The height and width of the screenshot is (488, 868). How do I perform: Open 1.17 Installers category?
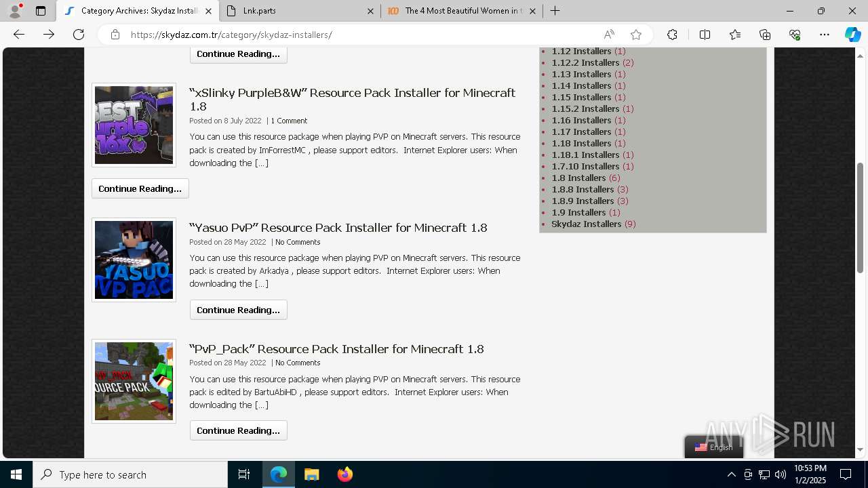click(581, 131)
